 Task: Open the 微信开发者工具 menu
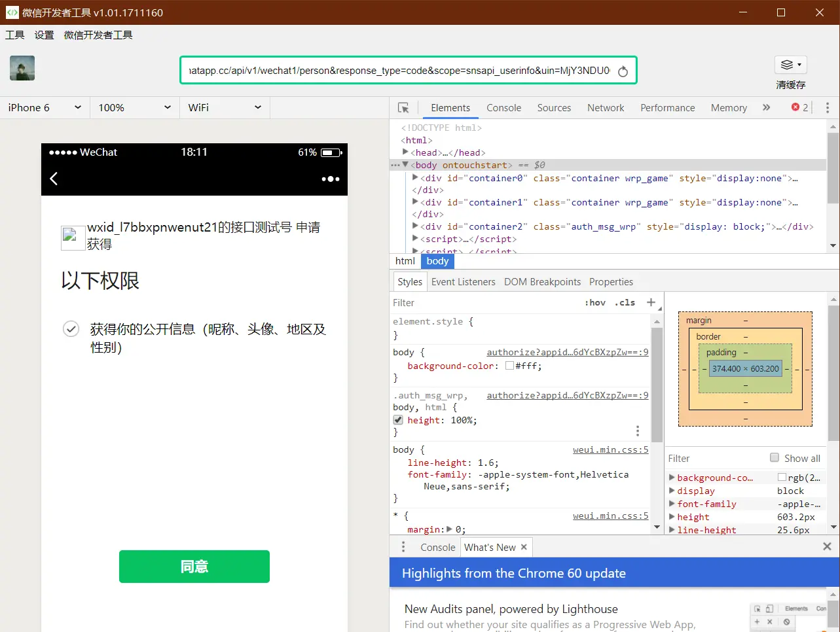point(98,35)
